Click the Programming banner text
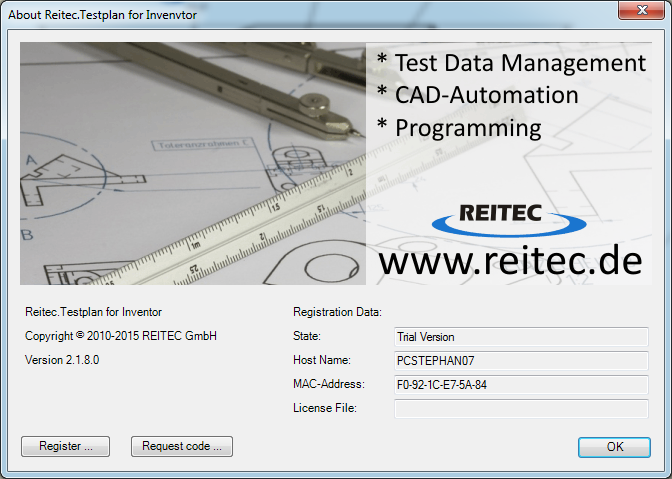 [x=459, y=128]
